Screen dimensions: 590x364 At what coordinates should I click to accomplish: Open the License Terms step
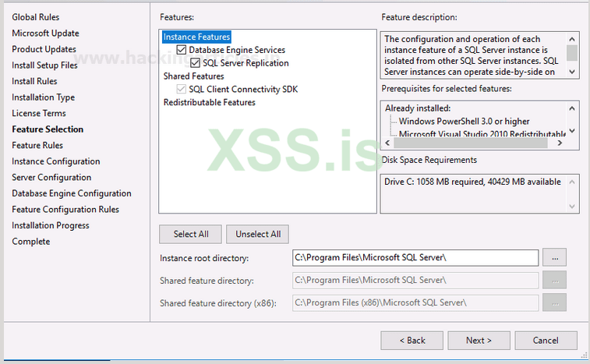[x=39, y=113]
